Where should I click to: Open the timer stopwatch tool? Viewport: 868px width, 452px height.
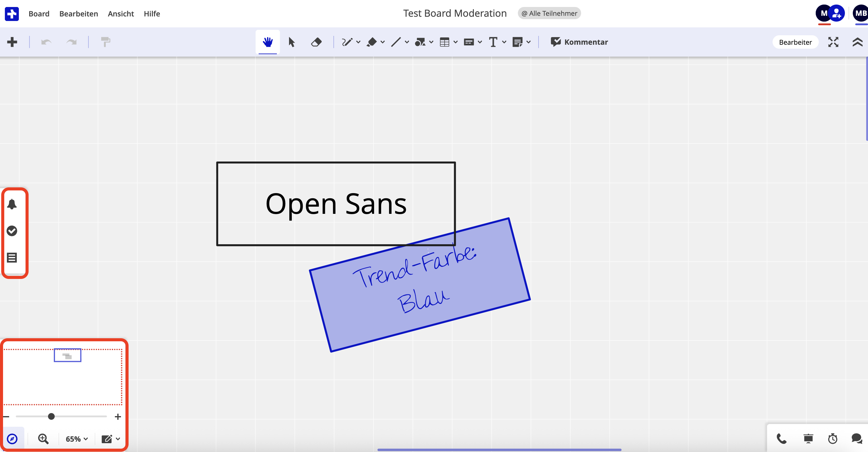click(x=832, y=439)
